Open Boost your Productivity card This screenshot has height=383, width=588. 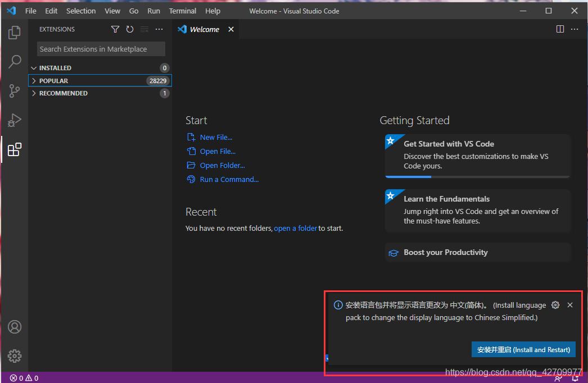coord(477,252)
